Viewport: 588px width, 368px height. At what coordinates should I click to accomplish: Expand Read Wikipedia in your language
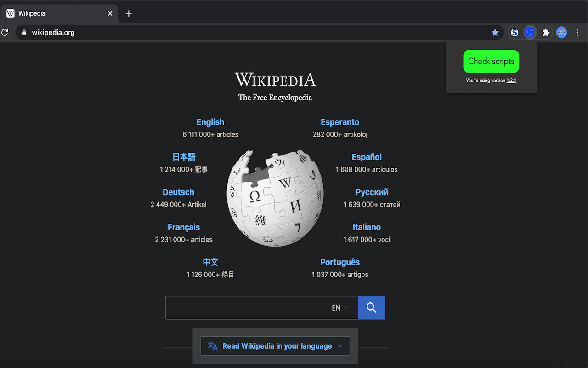tap(275, 346)
